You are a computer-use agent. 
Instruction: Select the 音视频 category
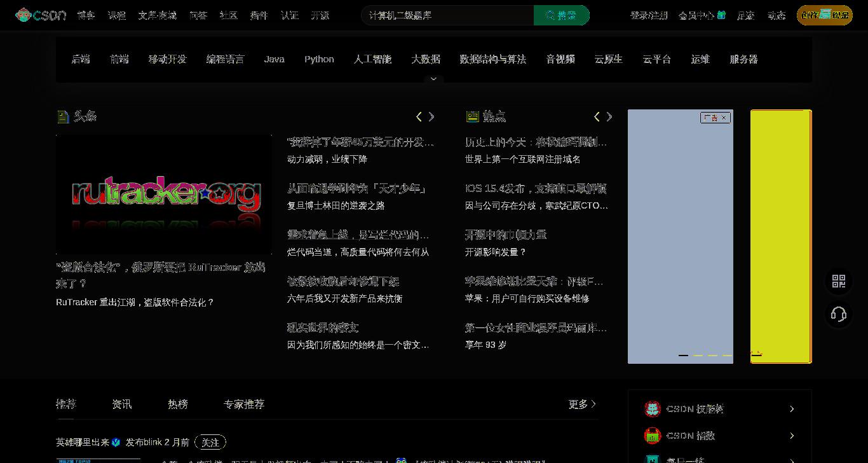tap(560, 59)
